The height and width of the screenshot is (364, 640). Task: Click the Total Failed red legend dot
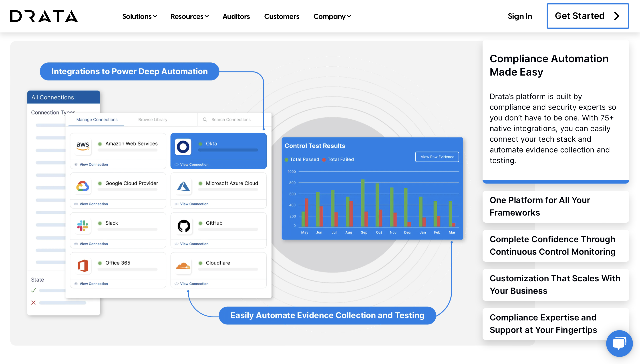tap(324, 160)
